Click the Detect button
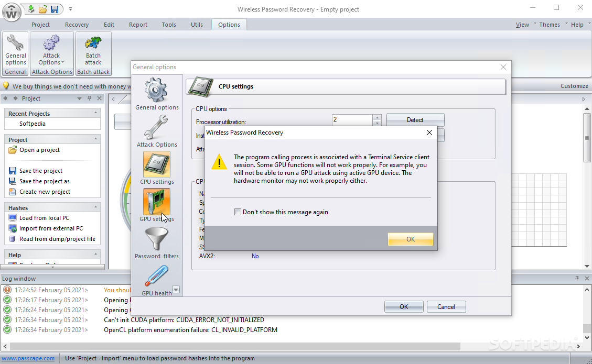This screenshot has height=364, width=592. 415,120
